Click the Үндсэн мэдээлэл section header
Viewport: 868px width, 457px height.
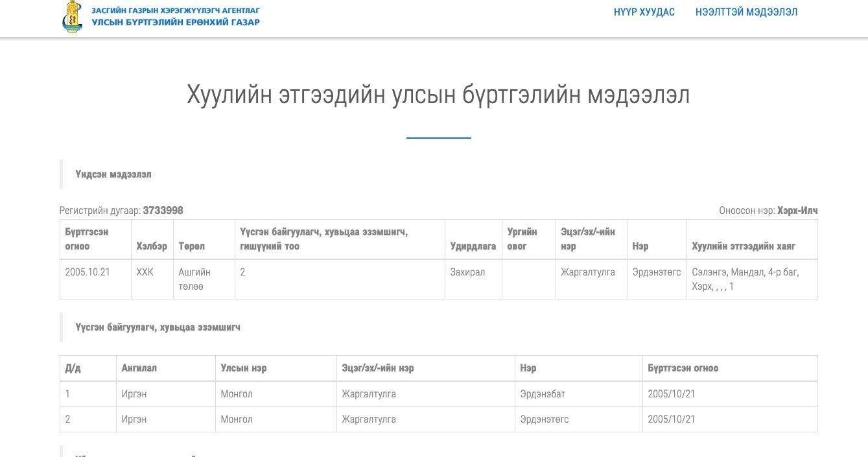click(113, 174)
